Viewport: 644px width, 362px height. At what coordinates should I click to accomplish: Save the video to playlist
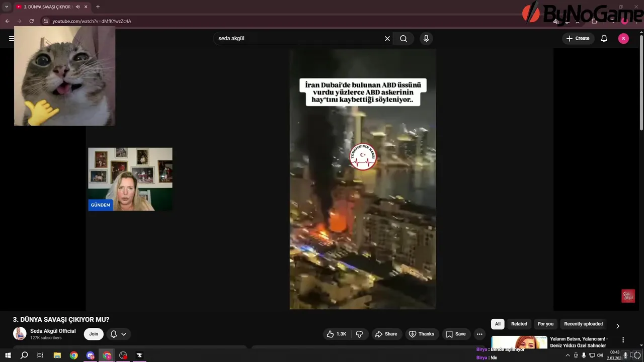(456, 334)
